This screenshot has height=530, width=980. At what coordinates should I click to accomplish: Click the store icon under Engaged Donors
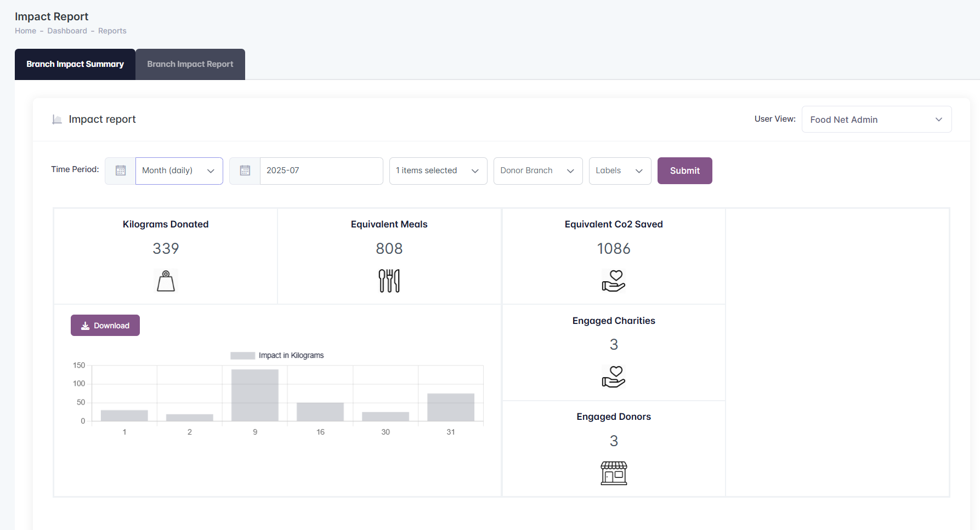(x=614, y=473)
